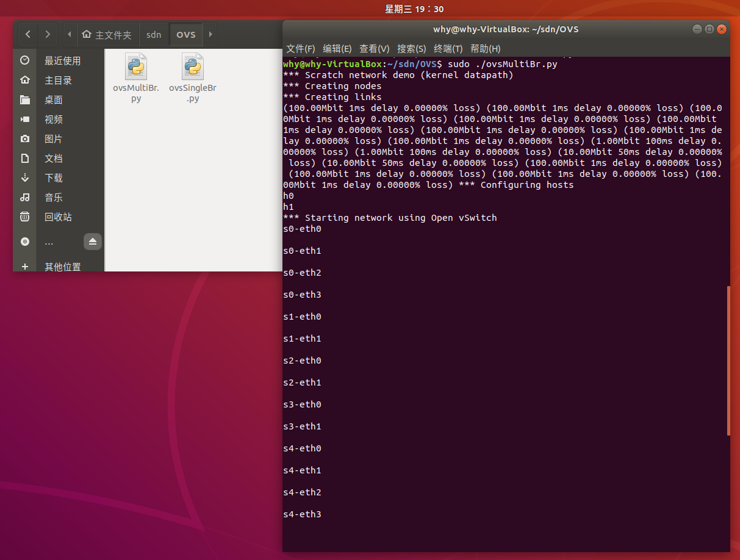Click the downloads arrow icon in sidebar

point(25,178)
